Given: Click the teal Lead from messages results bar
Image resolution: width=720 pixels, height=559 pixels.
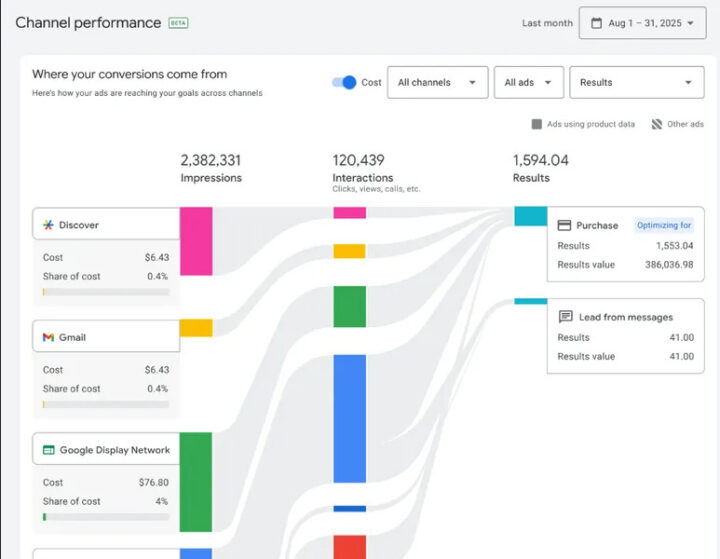Looking at the screenshot, I should click(x=530, y=301).
